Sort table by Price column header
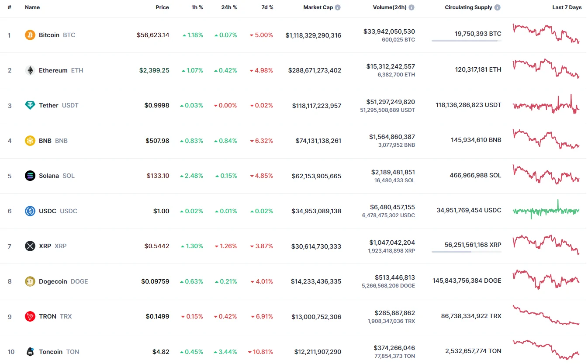Viewport: 588px width, 364px height. [x=162, y=7]
